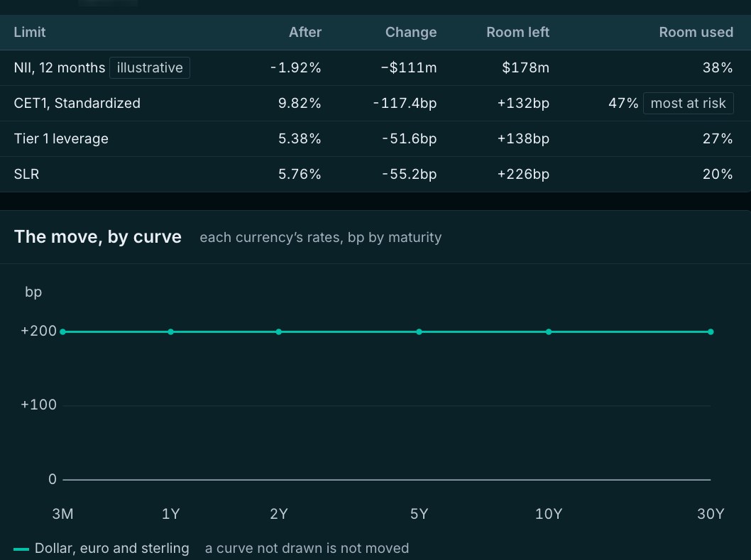The width and height of the screenshot is (751, 560).
Task: Click the 'Limit' column header
Action: pyautogui.click(x=30, y=32)
